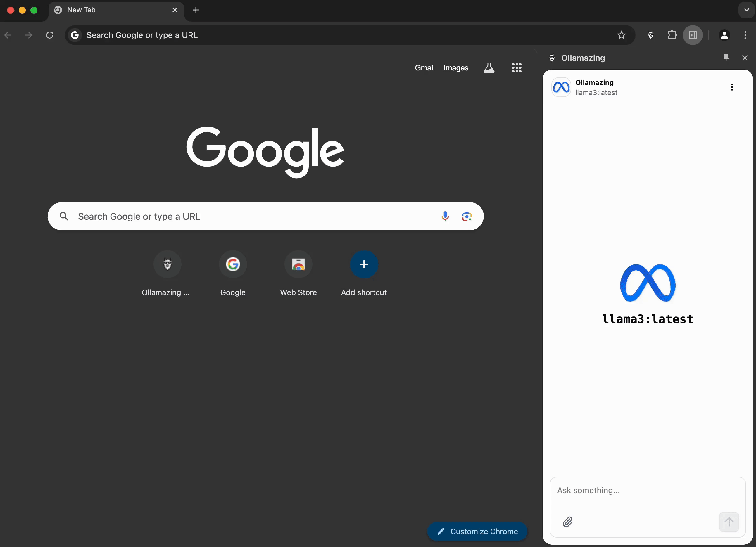Open the Chrome three-dot menu

coord(745,35)
